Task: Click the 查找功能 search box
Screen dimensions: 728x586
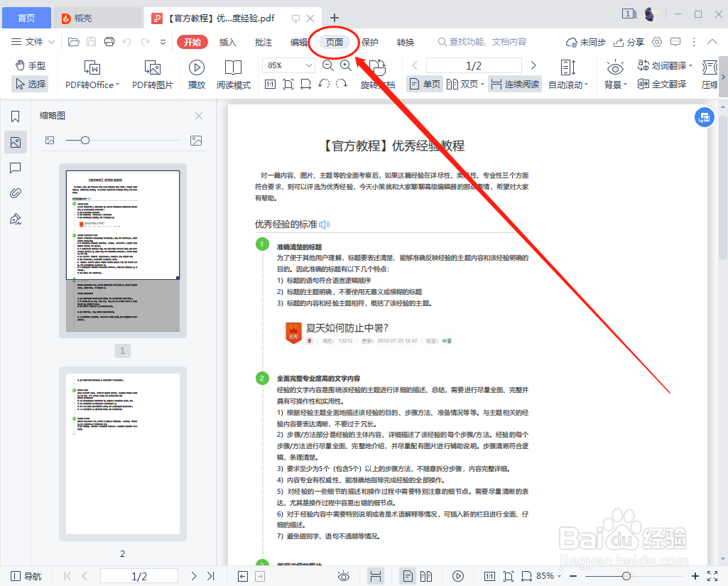Action: (x=483, y=42)
